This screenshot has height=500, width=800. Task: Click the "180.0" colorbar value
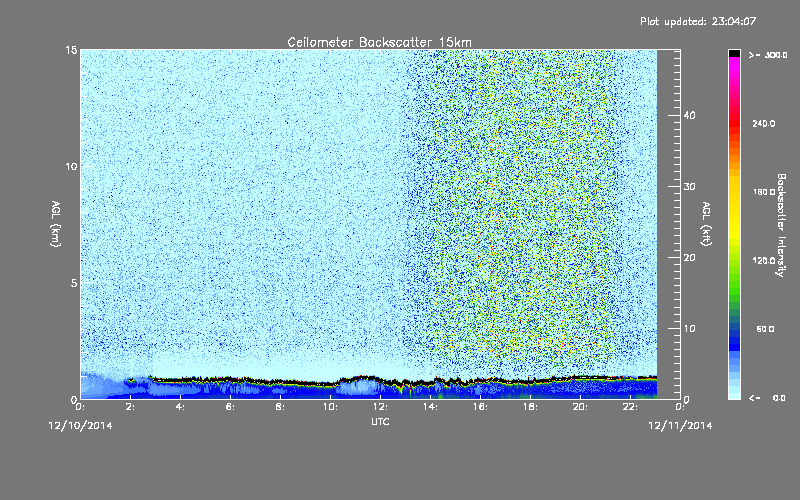tap(764, 192)
